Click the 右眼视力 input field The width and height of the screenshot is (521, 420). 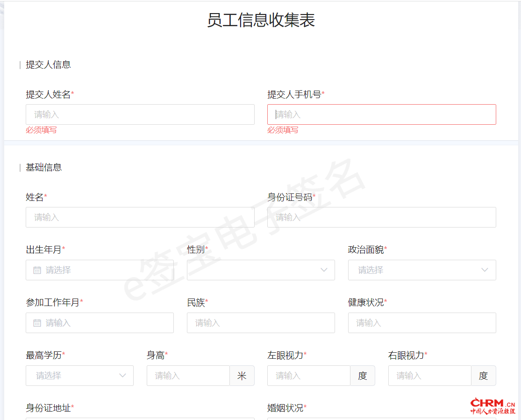click(x=429, y=376)
